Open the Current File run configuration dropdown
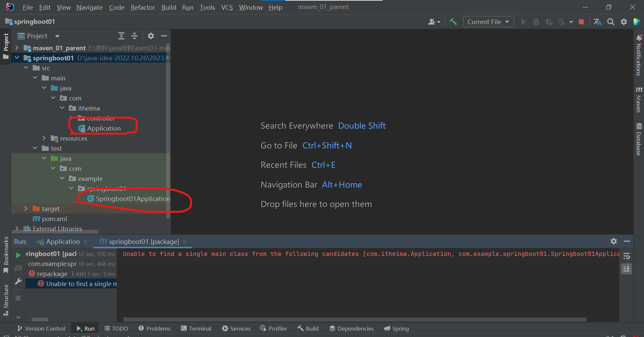The height and width of the screenshot is (337, 644). (x=488, y=21)
